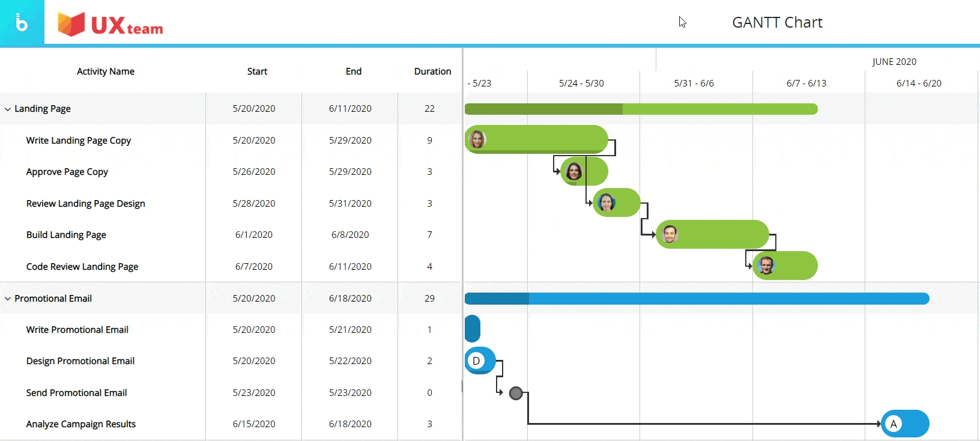Select the Build Landing Page activity name

coord(66,235)
